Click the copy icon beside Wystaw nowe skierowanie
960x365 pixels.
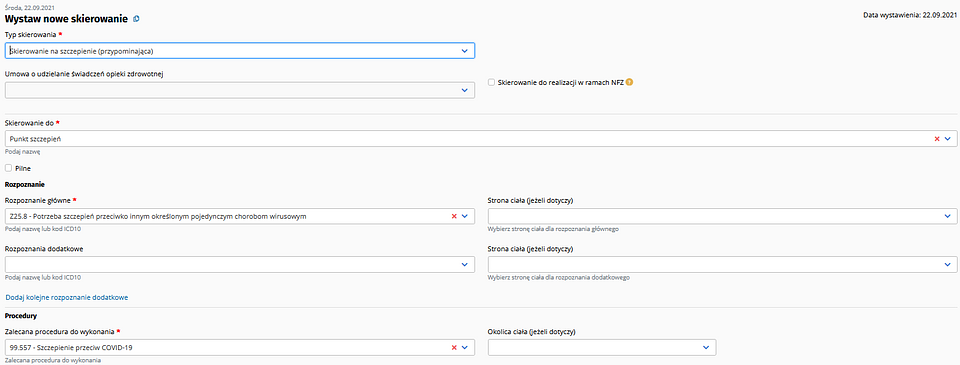tap(136, 19)
